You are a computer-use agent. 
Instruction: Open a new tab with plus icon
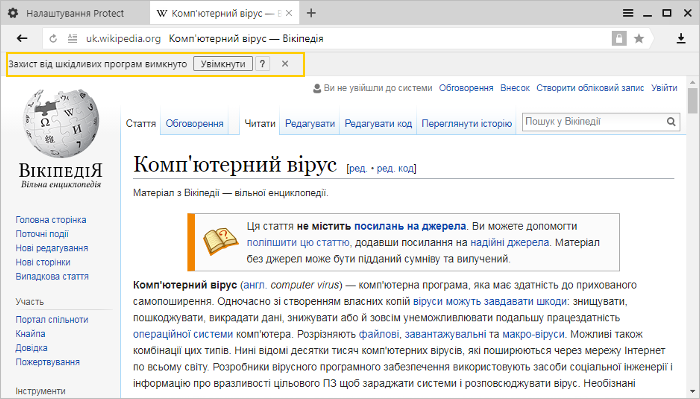[311, 13]
